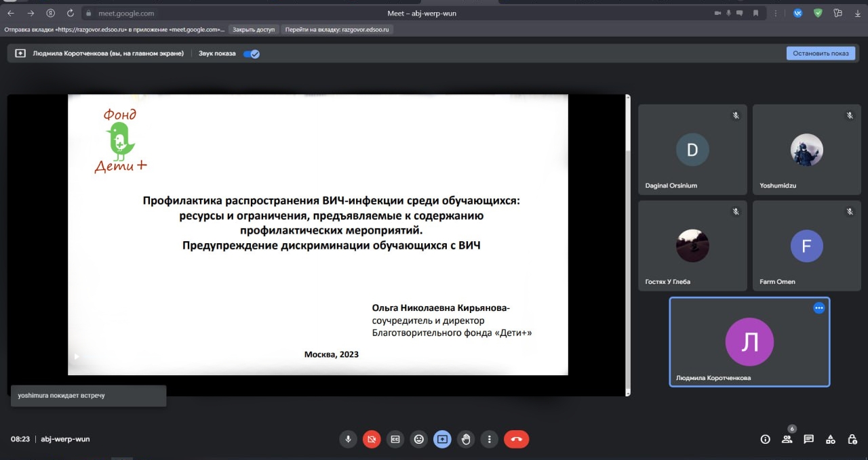Open the browser downloads arrow icon

point(857,13)
